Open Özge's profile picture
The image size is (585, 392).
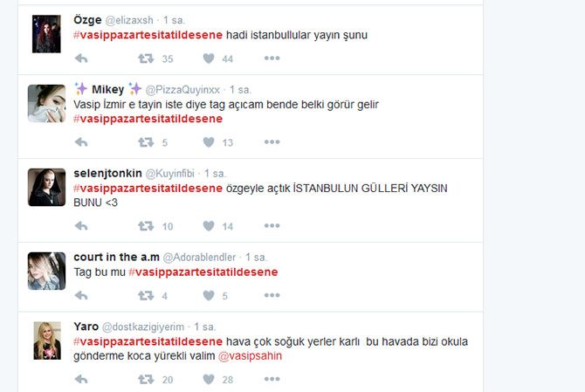[x=46, y=34]
